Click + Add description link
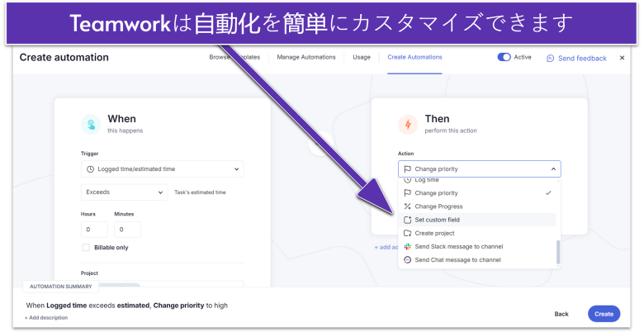 click(x=46, y=318)
